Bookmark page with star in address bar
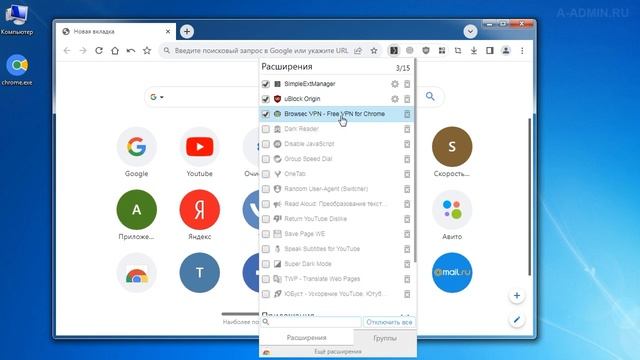Screen dimensions: 640x360 pos(374,51)
